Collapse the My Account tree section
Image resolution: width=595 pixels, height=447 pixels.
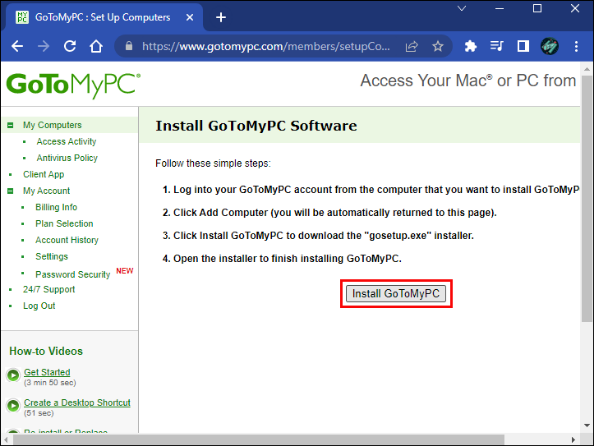pyautogui.click(x=10, y=191)
